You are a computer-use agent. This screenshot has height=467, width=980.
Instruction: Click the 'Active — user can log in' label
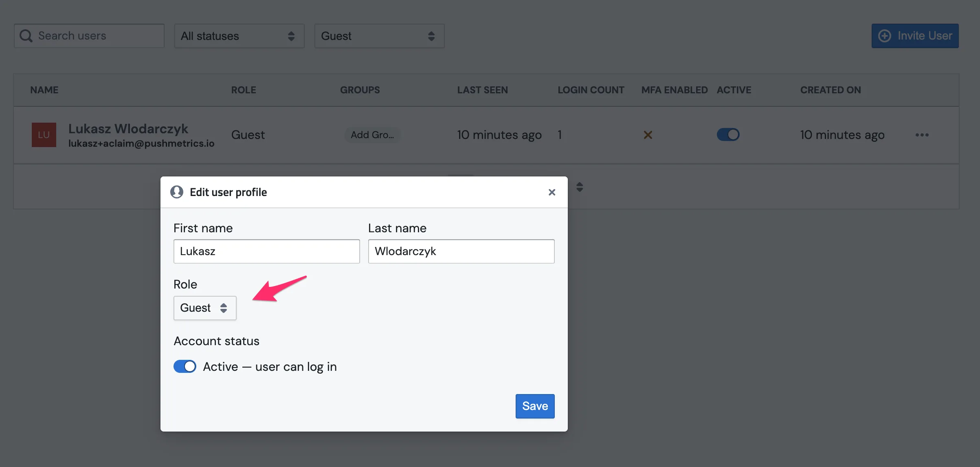point(270,367)
